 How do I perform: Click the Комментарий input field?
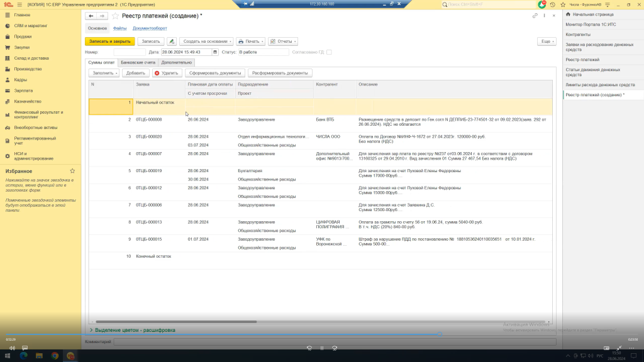[x=334, y=341]
